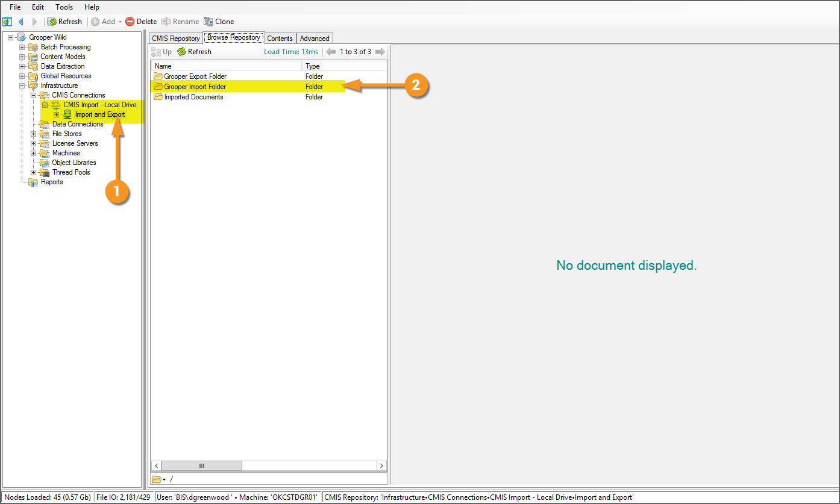Click the File IO status entry
840x504 pixels.
point(124,497)
